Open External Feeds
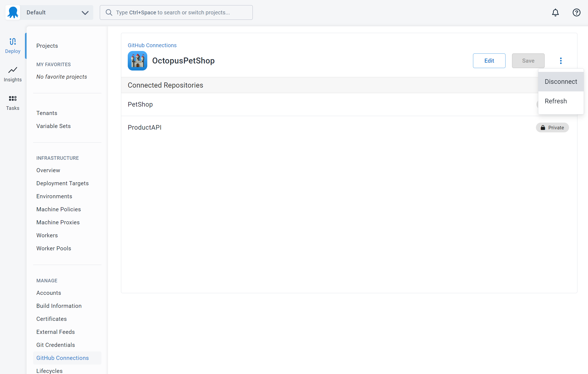 coord(56,332)
